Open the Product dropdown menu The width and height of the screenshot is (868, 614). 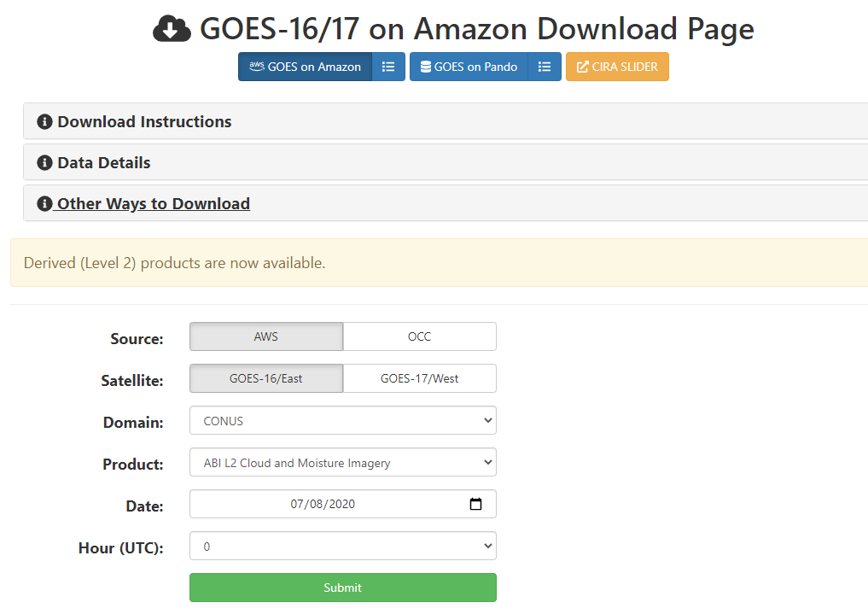[342, 462]
